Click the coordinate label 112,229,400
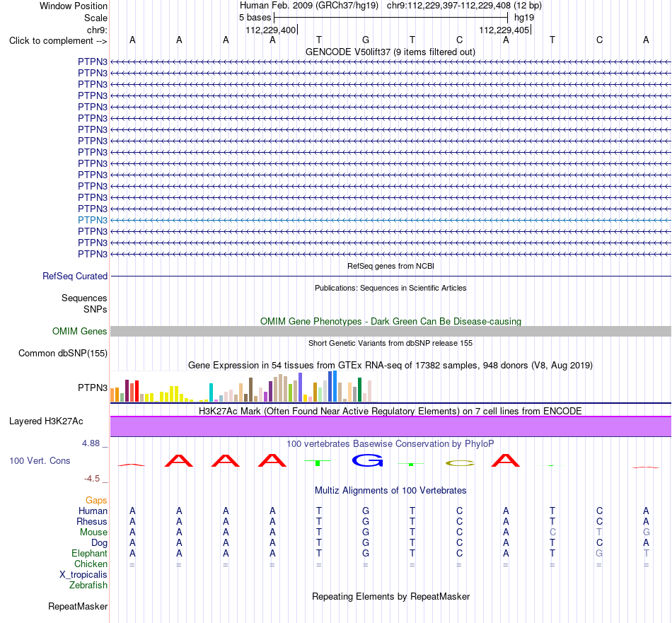 (x=270, y=30)
